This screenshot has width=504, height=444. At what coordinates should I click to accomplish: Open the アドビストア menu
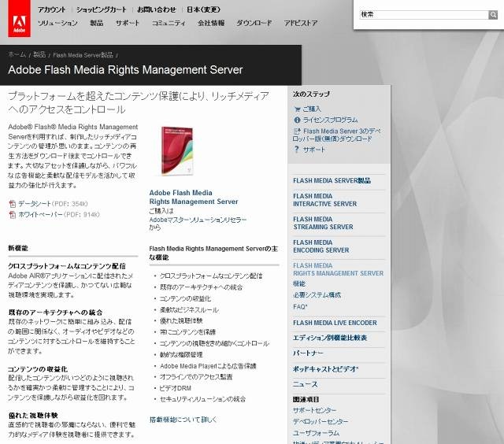point(301,23)
